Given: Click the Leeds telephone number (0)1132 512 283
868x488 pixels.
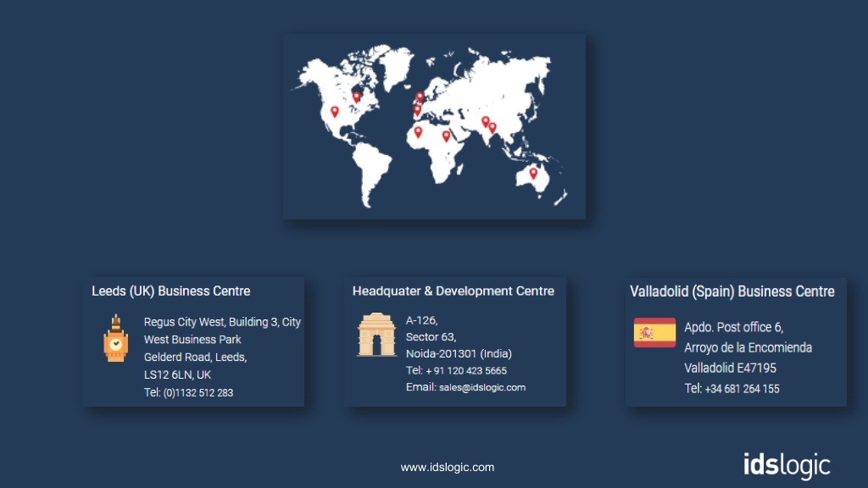Looking at the screenshot, I should click(x=198, y=393).
